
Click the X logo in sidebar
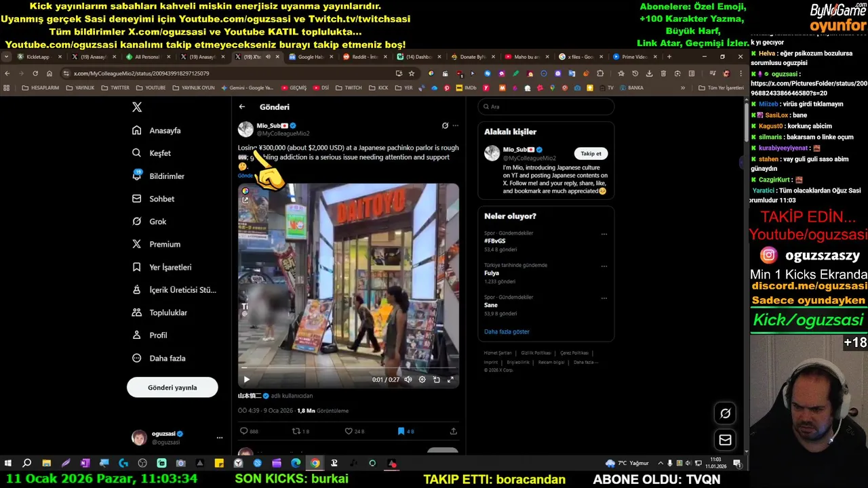click(x=137, y=107)
